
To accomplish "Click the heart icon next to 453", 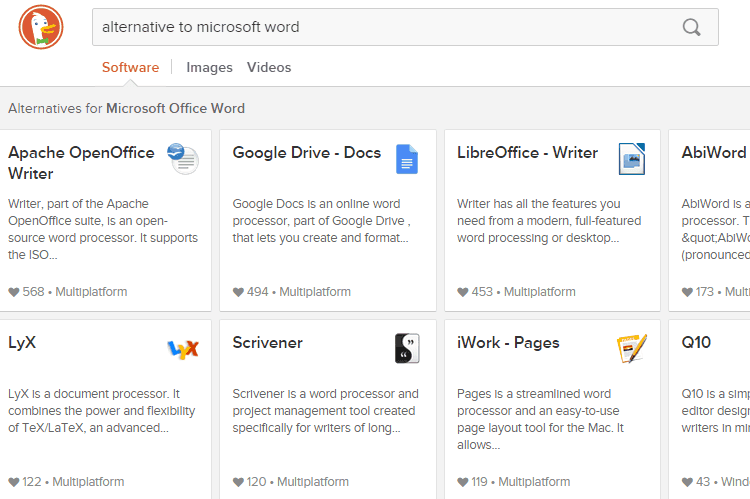I will click(463, 292).
